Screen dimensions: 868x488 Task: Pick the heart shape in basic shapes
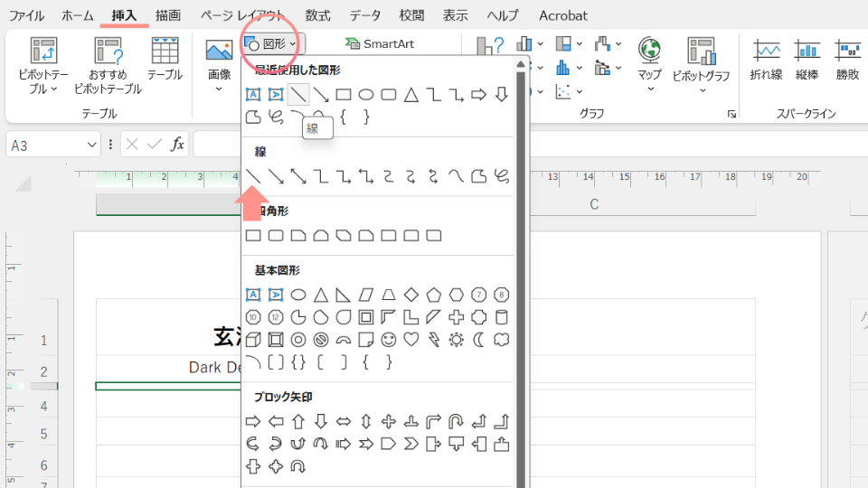click(x=411, y=340)
